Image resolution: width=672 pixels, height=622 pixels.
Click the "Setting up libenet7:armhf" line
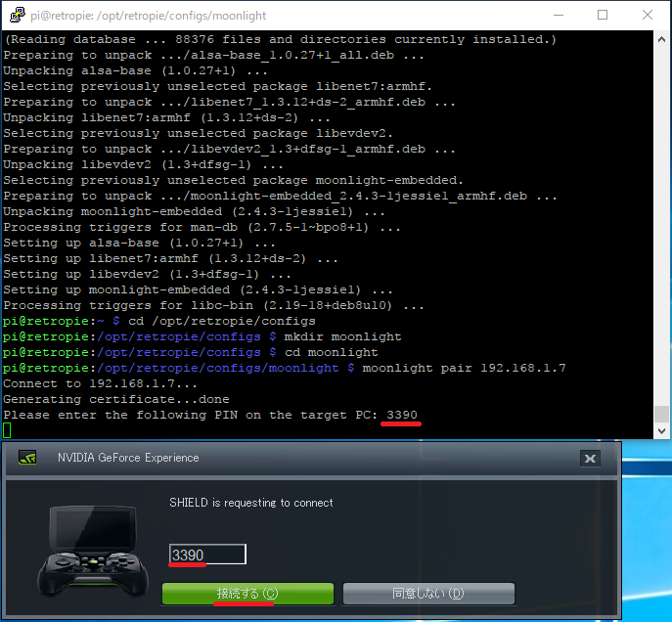[170, 259]
